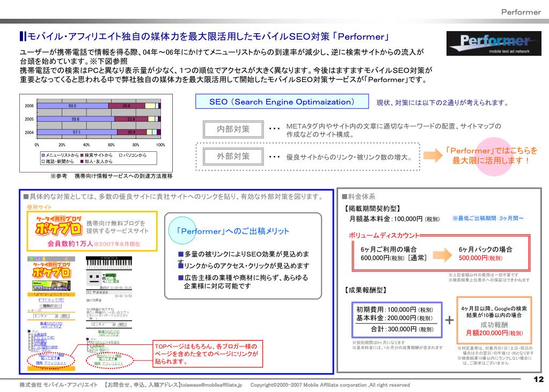Click the left mobile screenshot with ポケブロ banner
549x392 pixels.
51,314
